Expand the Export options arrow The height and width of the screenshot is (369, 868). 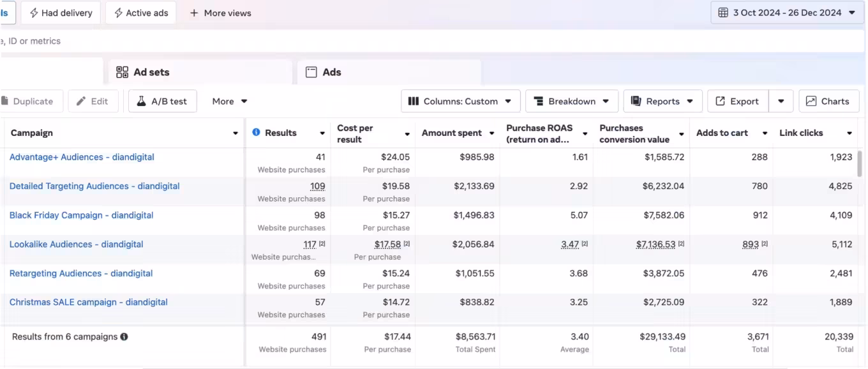[x=781, y=101]
